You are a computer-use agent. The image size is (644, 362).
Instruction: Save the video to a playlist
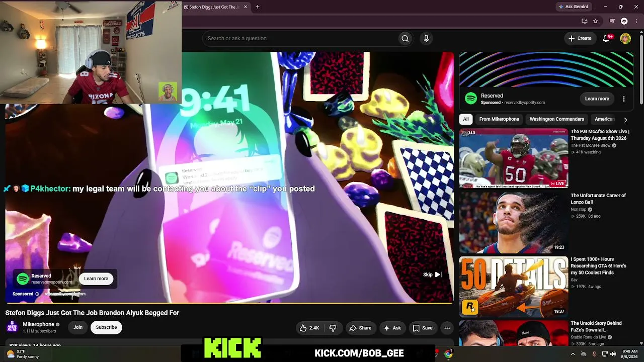pyautogui.click(x=423, y=328)
